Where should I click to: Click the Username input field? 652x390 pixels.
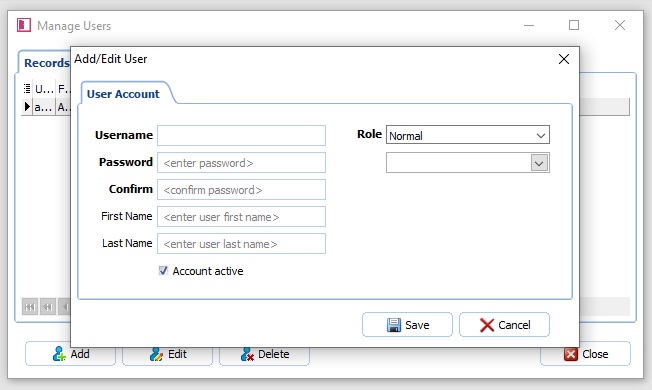241,136
